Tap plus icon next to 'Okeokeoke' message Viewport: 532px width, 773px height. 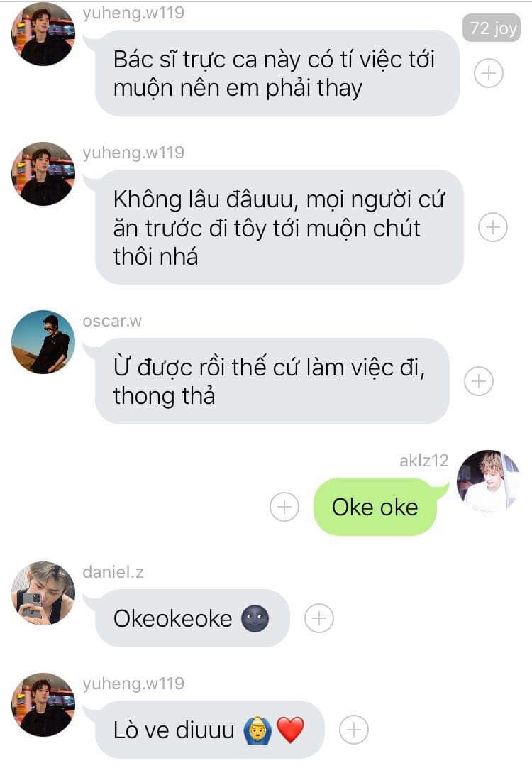click(319, 618)
